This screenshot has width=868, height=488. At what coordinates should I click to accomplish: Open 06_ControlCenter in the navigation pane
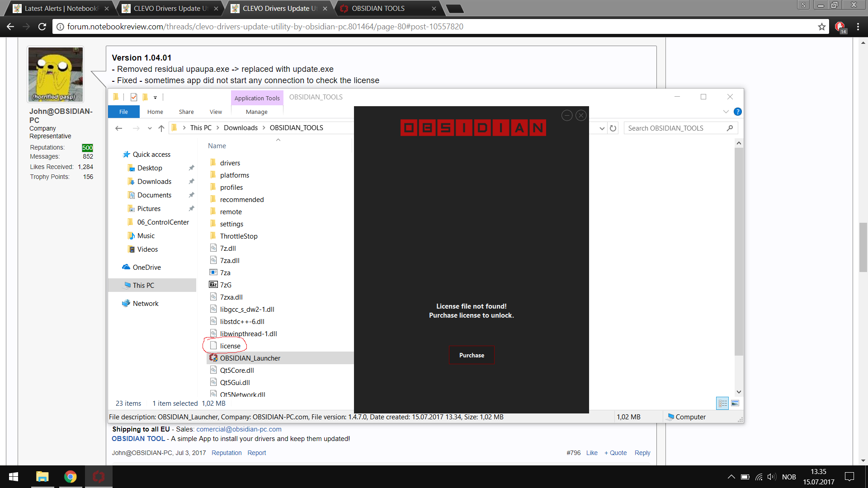[163, 222]
